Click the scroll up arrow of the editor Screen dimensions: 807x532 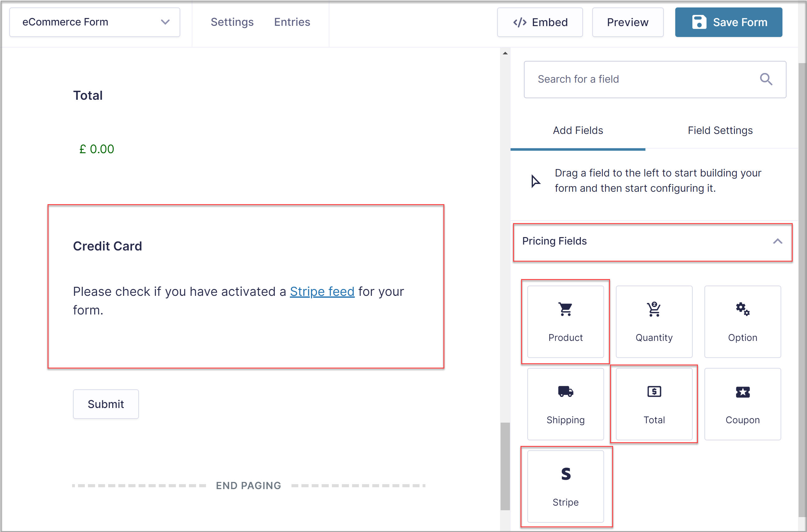point(505,53)
